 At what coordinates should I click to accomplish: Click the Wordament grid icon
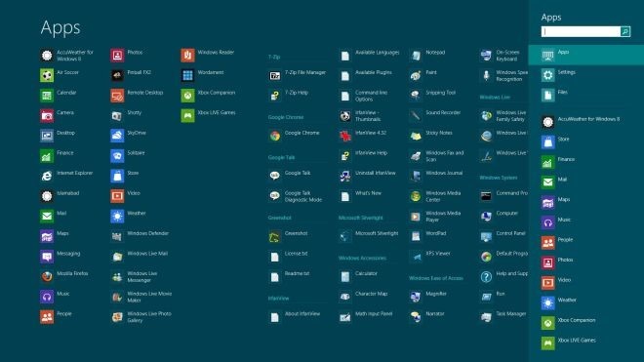(x=187, y=75)
